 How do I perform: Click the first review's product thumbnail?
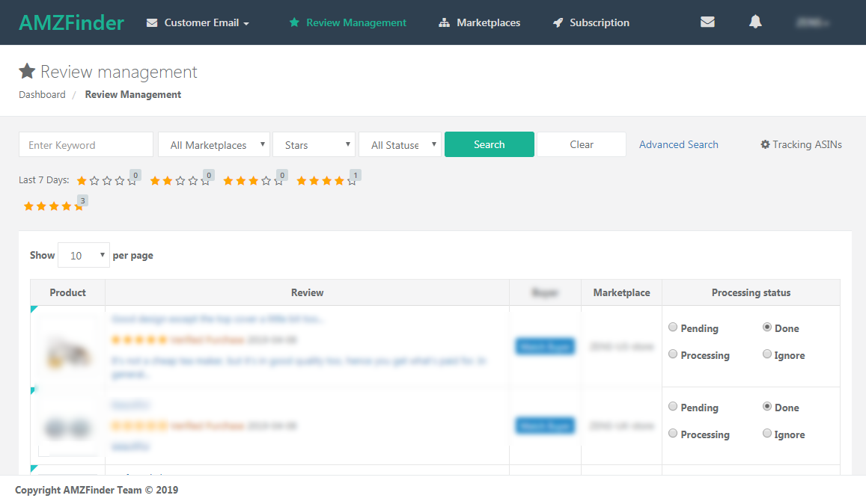[x=67, y=348]
